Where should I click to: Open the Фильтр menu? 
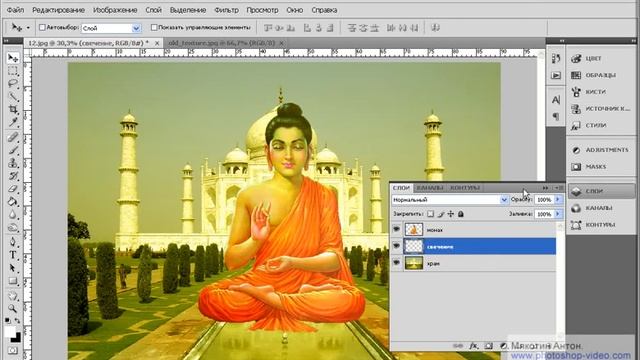[226, 10]
